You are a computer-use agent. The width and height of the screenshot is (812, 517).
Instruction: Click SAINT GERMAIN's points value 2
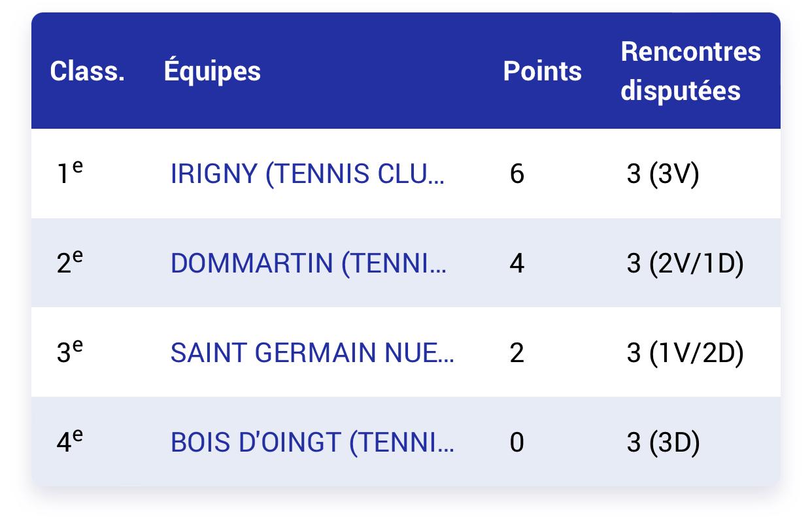point(516,353)
